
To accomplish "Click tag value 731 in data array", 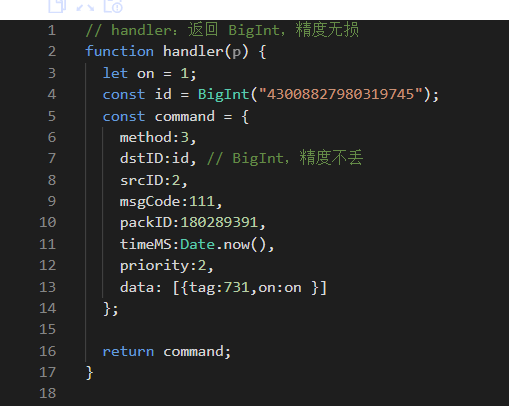I will [236, 287].
